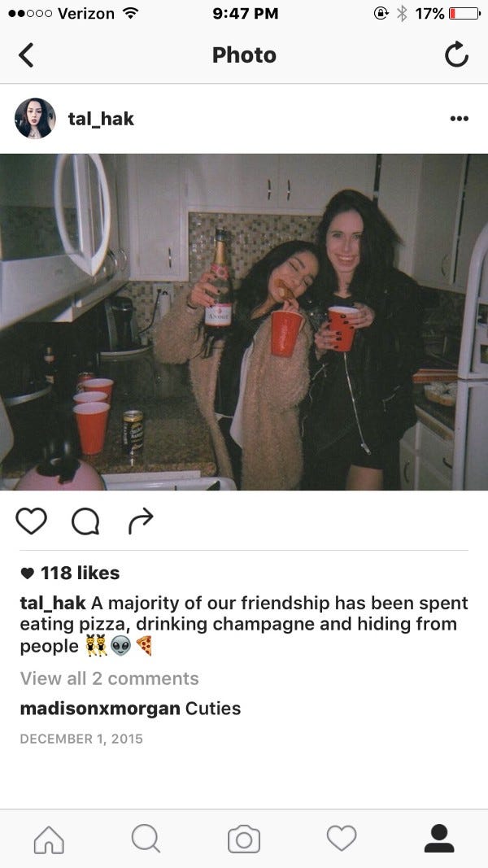The image size is (488, 868).
Task: Open the profile person tab icon
Action: [x=439, y=838]
